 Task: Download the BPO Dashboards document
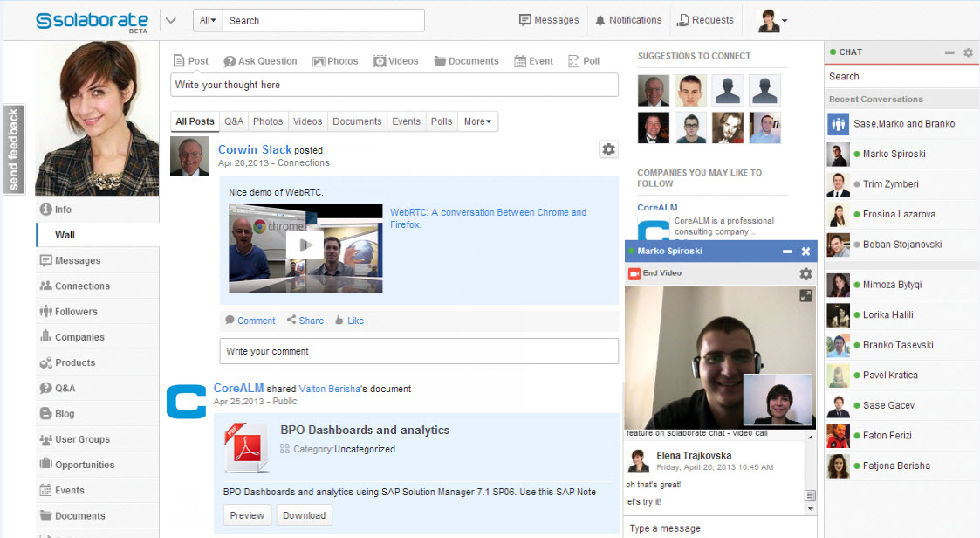305,515
